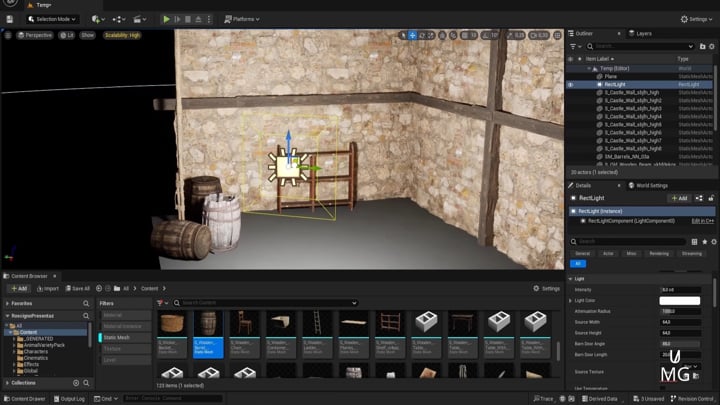Toggle Details favorites star filter
Screen dimensions: 720x405
pyautogui.click(x=704, y=242)
